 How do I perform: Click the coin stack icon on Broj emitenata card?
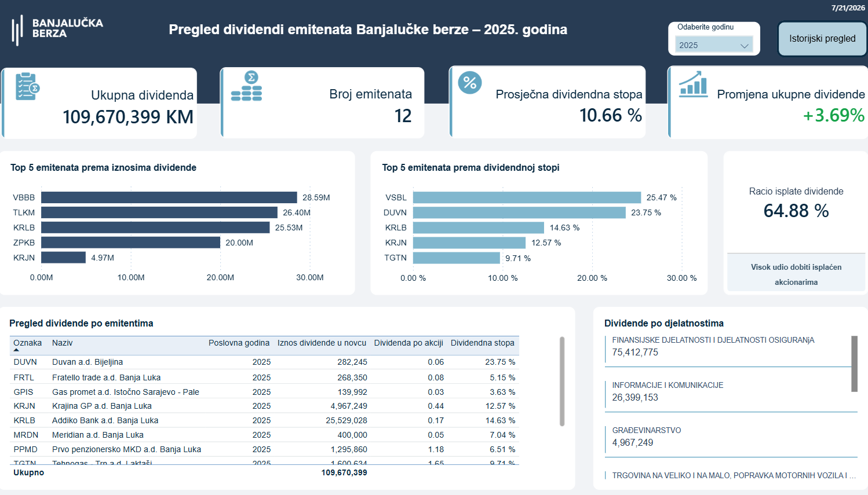(x=247, y=86)
